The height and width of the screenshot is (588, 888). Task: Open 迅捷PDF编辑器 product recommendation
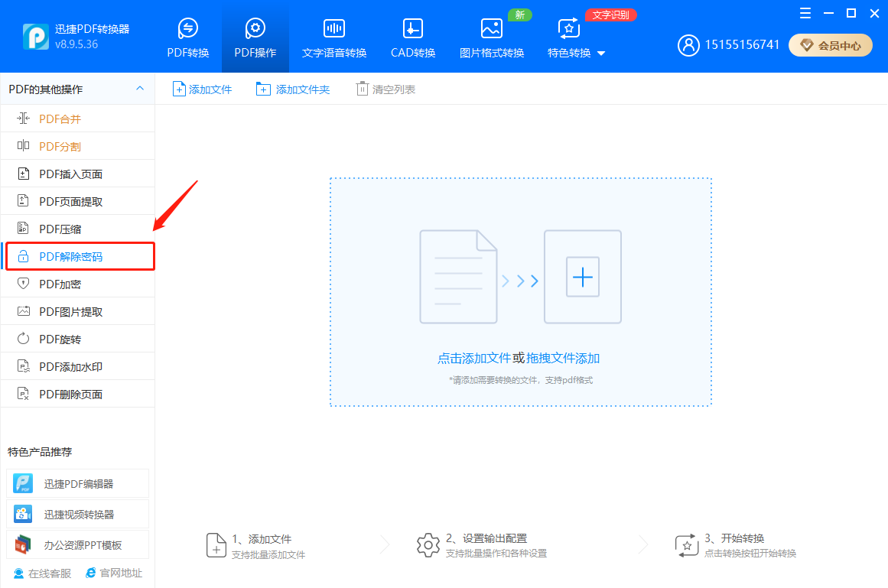(x=77, y=484)
